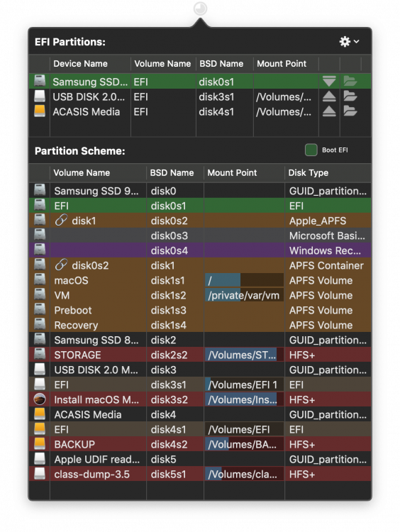Open USB DISK EFI folder in Finder
This screenshot has height=532, width=400.
(x=350, y=96)
